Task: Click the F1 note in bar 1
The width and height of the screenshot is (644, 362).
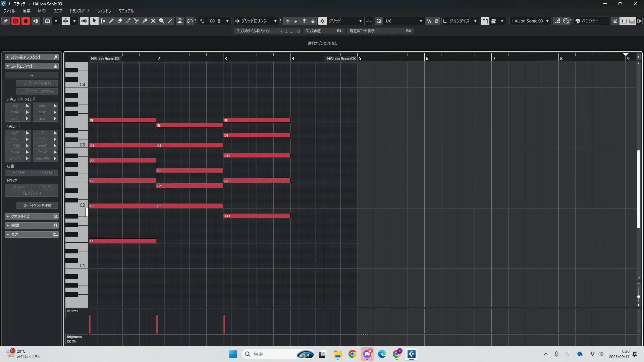Action: [x=122, y=241]
